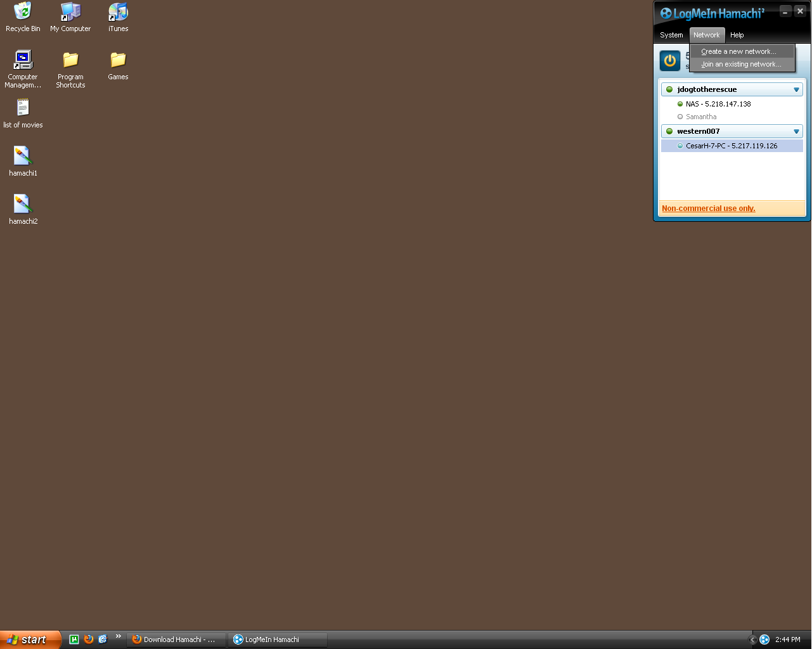Select the Computer Management desktop icon
Screen dimensions: 812x649
click(x=23, y=60)
